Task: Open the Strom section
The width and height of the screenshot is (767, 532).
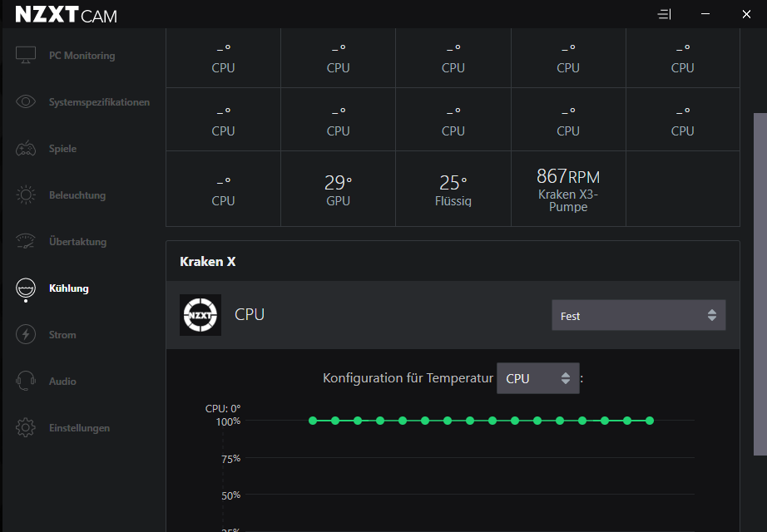Action: (x=62, y=335)
